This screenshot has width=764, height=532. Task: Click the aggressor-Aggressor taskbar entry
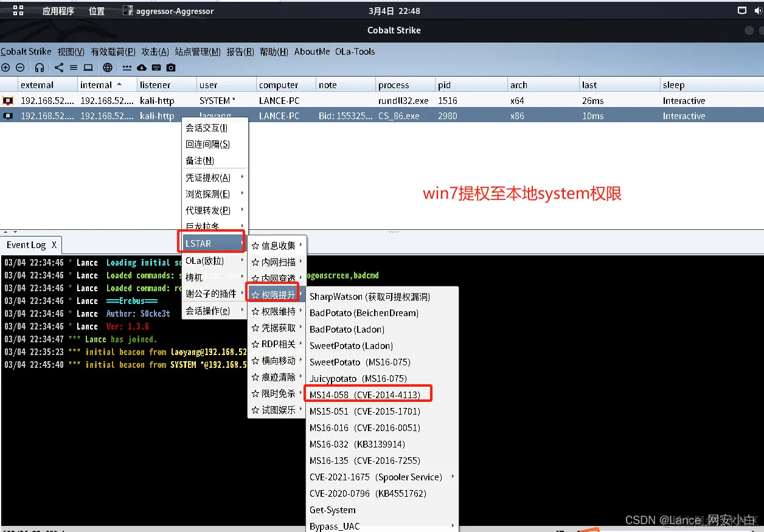point(168,11)
